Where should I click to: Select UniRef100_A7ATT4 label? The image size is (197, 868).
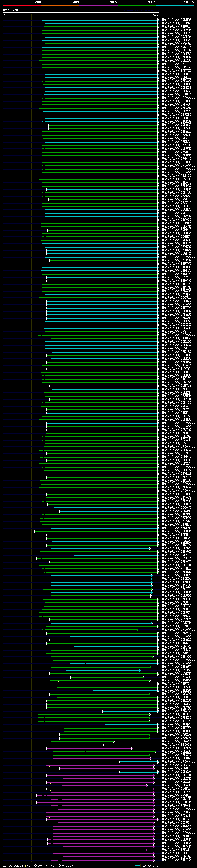[177, 589]
